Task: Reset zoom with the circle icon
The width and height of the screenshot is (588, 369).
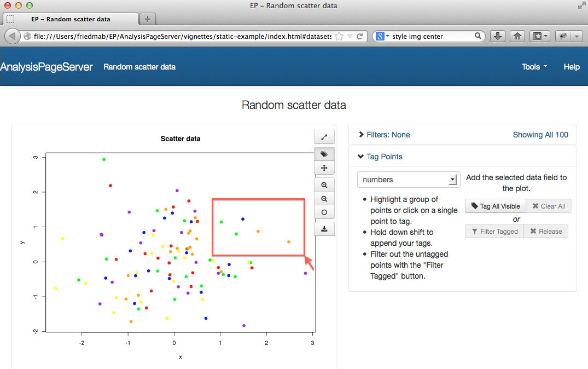Action: (x=324, y=212)
